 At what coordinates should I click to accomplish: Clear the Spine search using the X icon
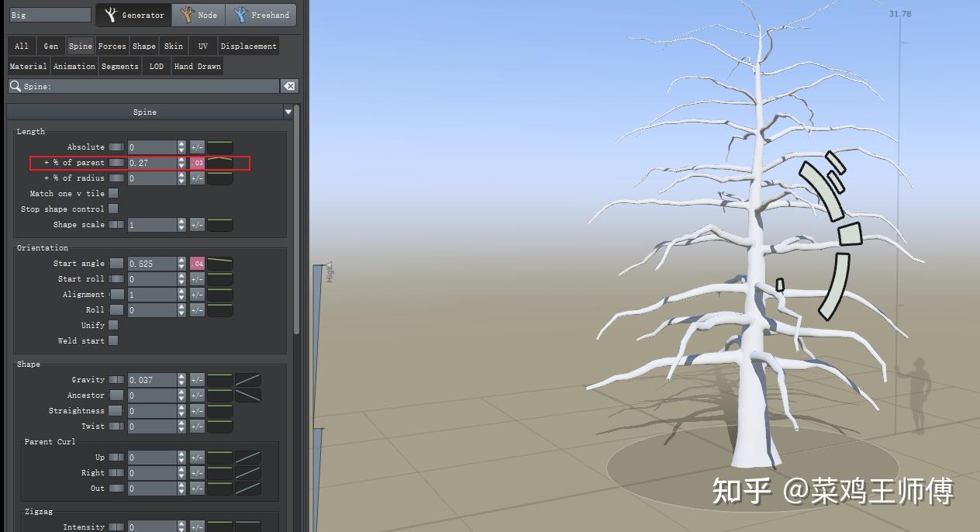pyautogui.click(x=289, y=86)
